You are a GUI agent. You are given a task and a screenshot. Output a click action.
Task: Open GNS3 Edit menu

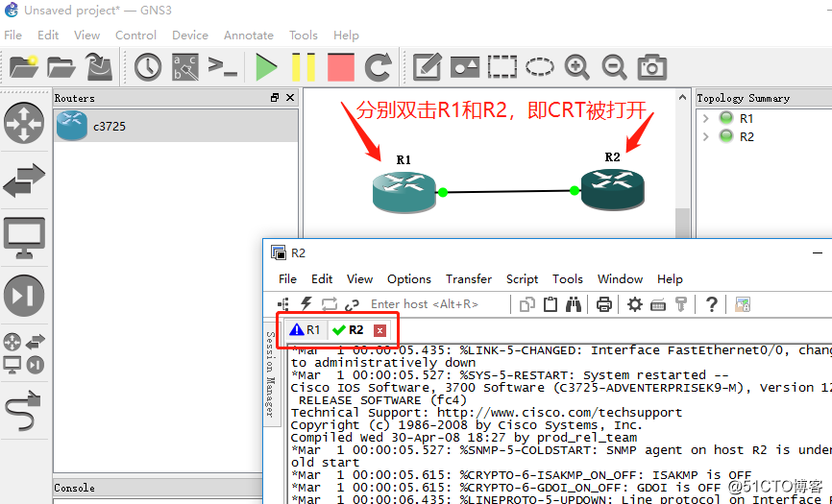[x=48, y=35]
